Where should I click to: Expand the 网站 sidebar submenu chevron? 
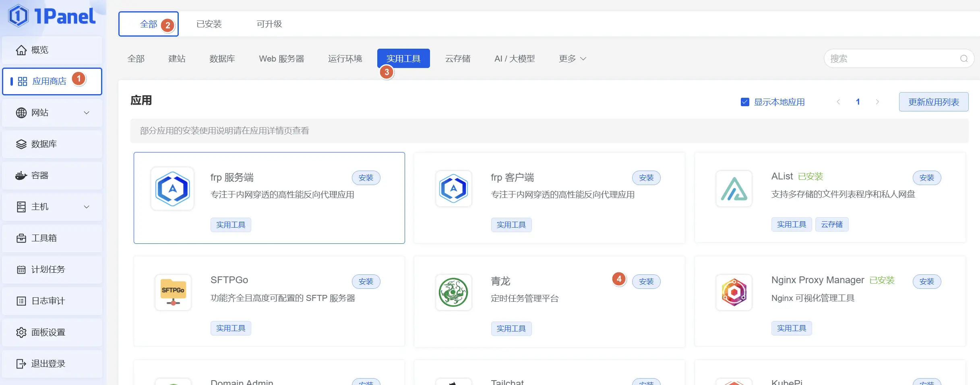pyautogui.click(x=87, y=113)
